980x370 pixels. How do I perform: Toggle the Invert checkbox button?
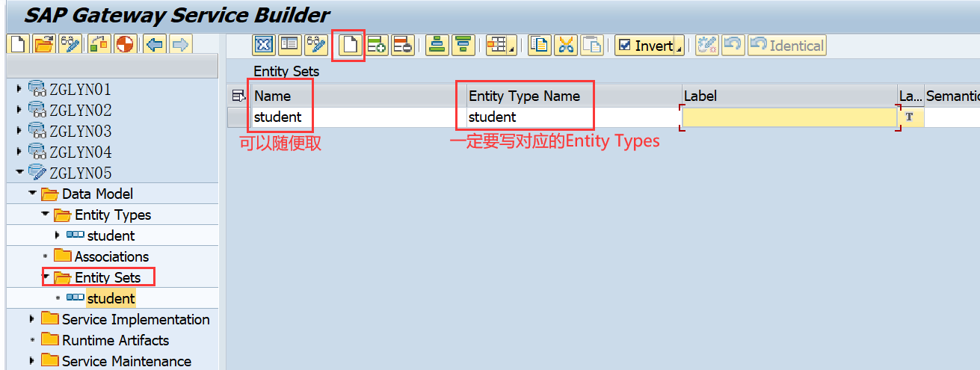645,46
